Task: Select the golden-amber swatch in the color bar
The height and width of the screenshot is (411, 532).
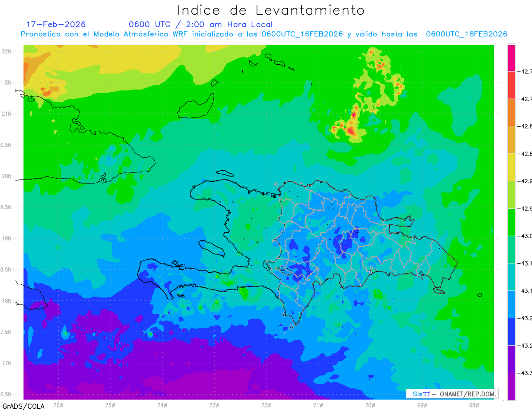Action: tap(511, 140)
